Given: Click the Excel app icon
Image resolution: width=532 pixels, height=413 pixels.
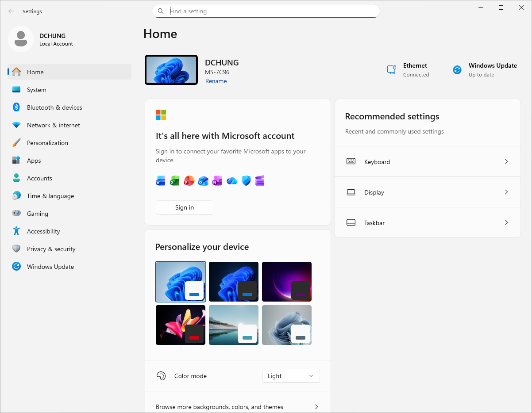Looking at the screenshot, I should pos(175,180).
